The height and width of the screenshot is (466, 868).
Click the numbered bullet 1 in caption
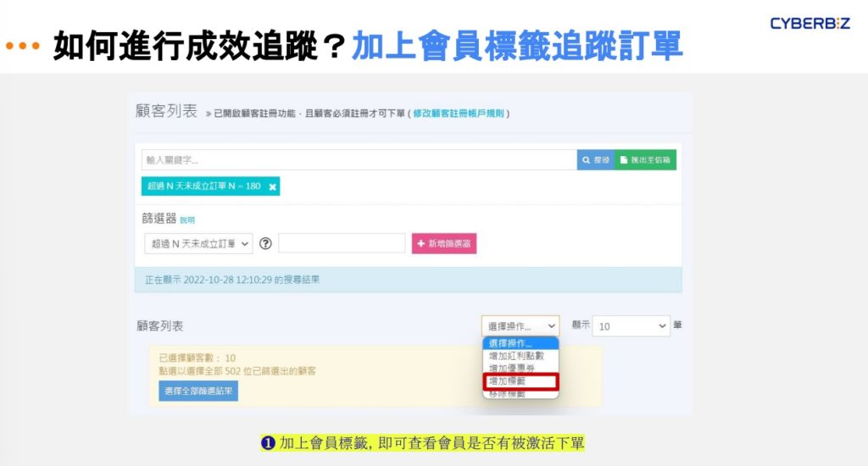pos(268,443)
